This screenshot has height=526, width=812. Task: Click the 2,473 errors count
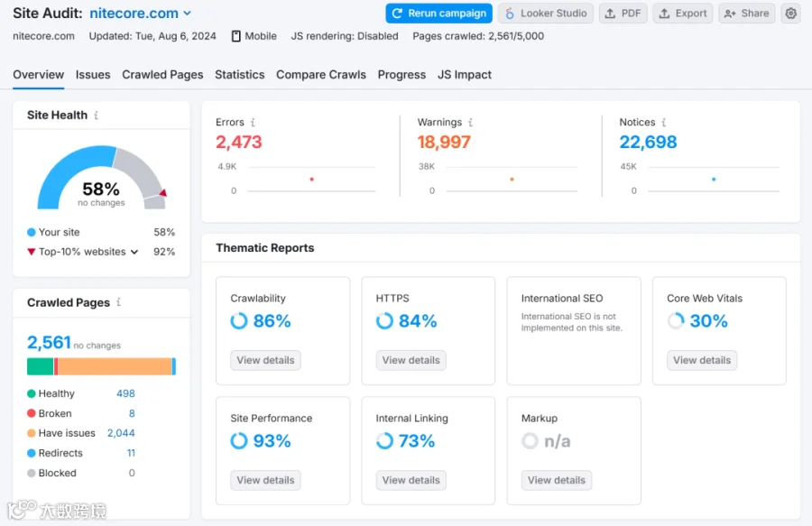point(239,142)
